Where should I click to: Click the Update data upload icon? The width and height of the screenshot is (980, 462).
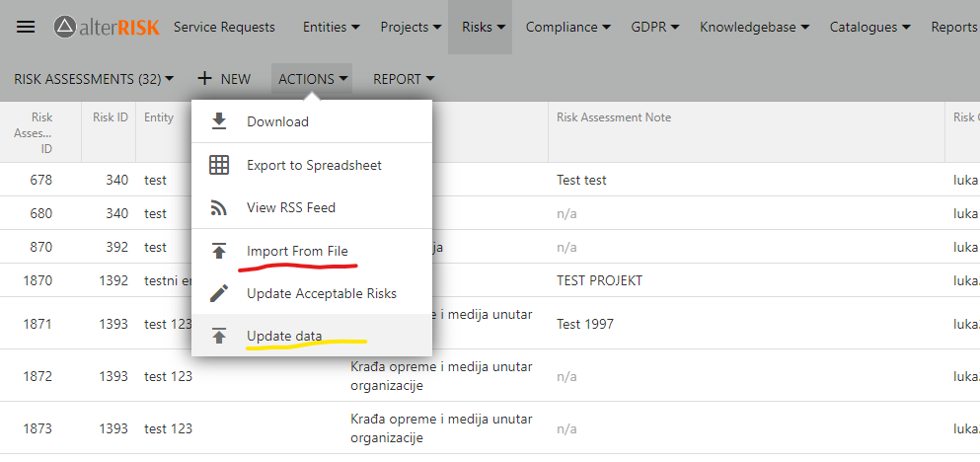click(x=219, y=336)
